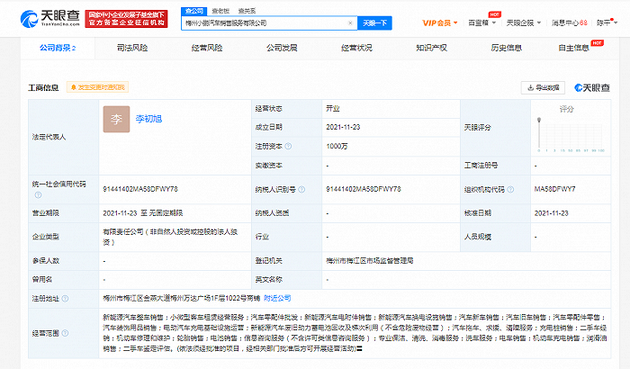The height and width of the screenshot is (369, 630).
Task: Switch to the 经营风险 tab
Action: tap(207, 48)
